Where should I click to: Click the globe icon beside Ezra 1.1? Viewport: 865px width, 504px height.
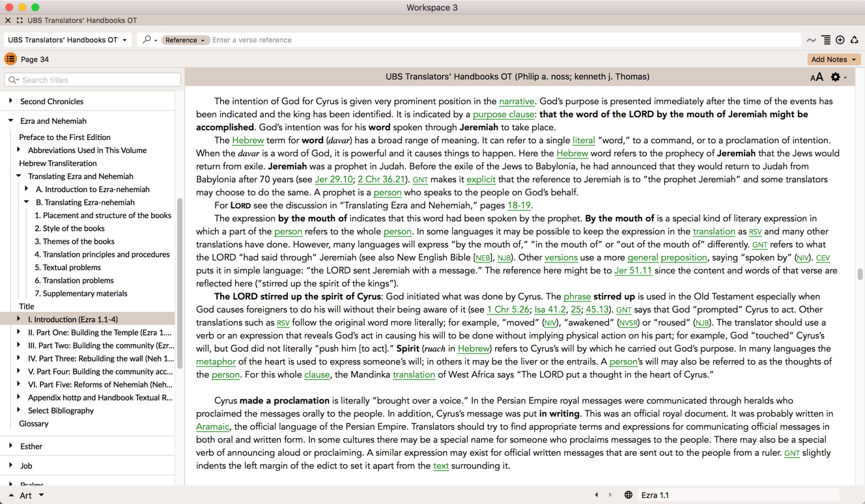[x=629, y=495]
